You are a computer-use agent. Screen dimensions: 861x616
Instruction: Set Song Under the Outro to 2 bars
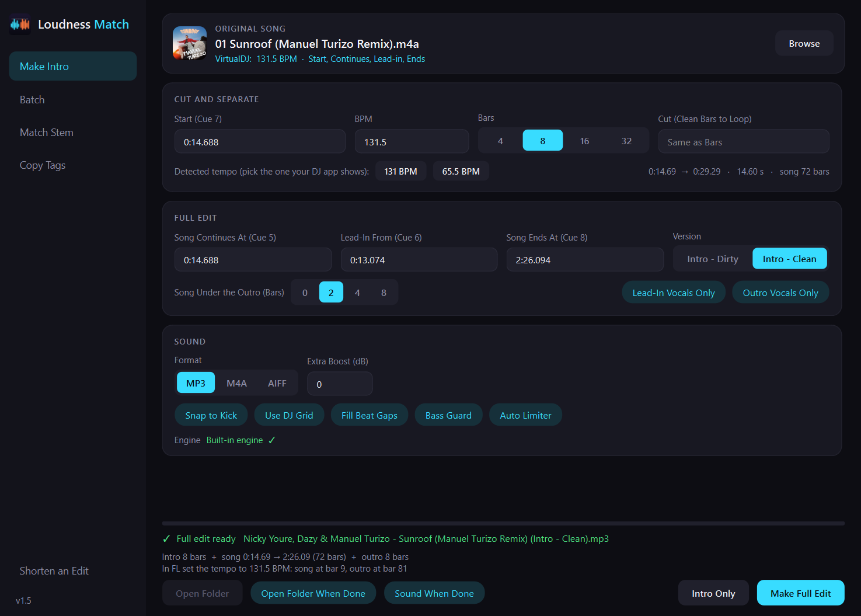click(x=331, y=292)
